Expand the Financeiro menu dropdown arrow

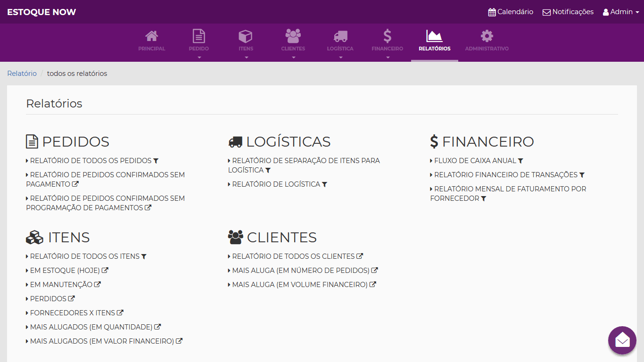388,58
